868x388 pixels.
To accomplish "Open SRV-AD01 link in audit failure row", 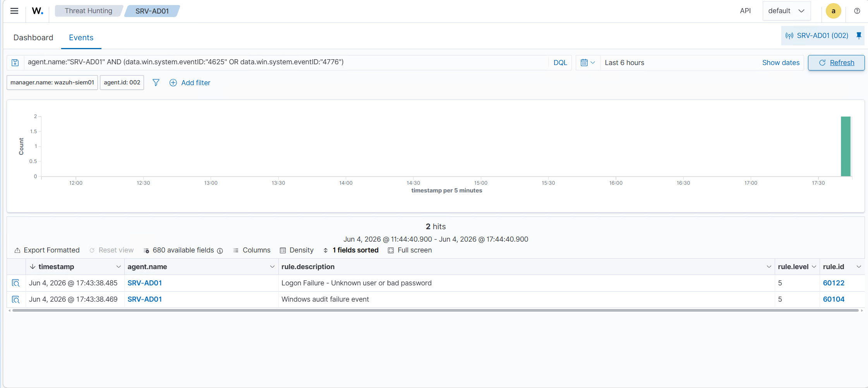I will point(145,299).
